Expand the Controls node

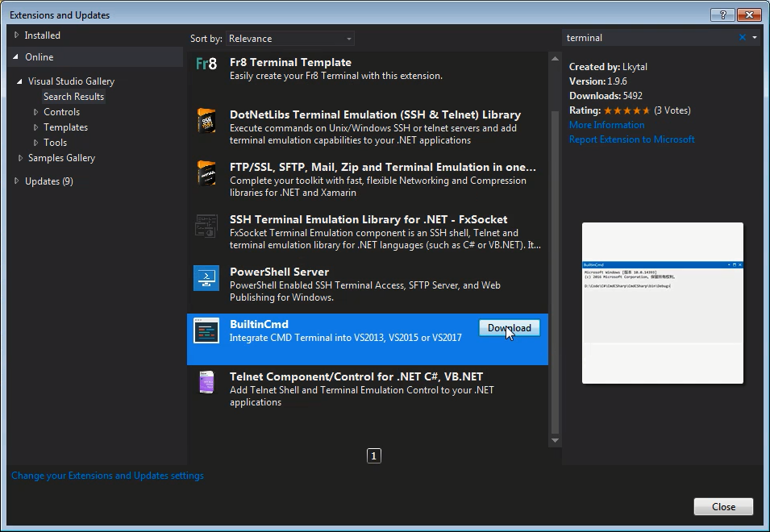[35, 112]
